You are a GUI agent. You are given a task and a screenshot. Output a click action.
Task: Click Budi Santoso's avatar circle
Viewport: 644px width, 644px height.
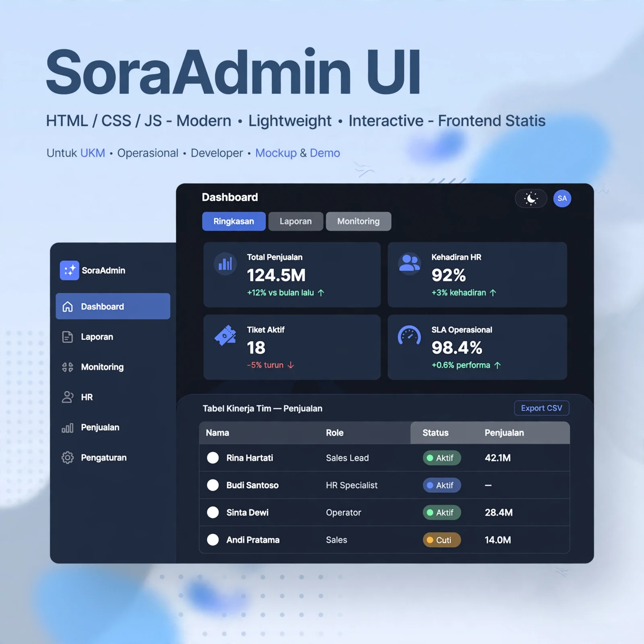(x=213, y=485)
